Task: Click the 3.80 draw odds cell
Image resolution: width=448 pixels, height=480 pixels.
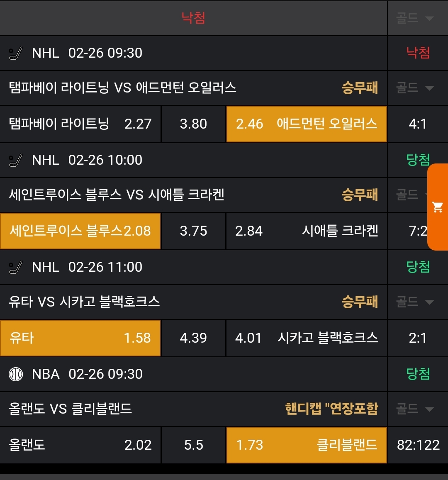Action: pyautogui.click(x=193, y=124)
